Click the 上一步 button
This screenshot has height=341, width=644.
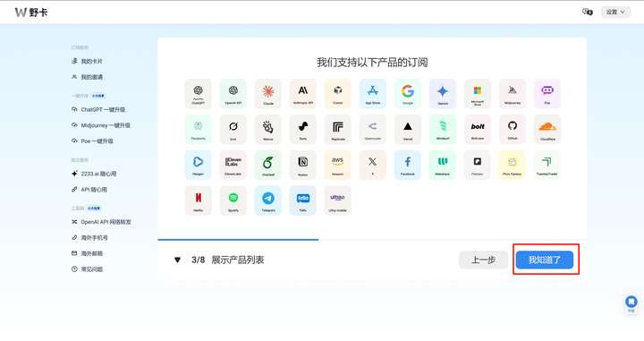point(483,260)
